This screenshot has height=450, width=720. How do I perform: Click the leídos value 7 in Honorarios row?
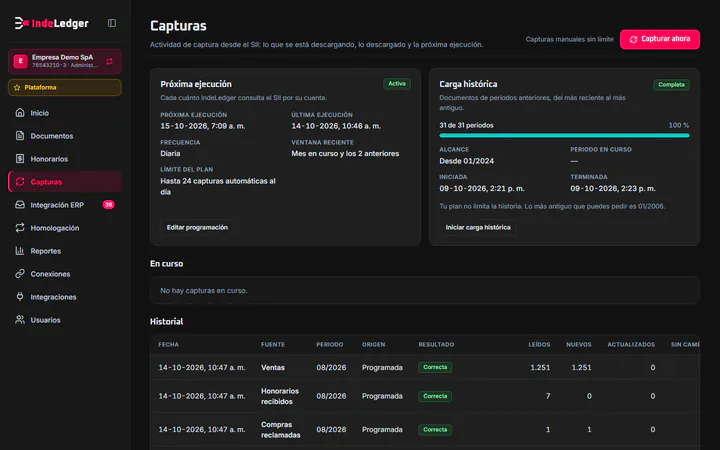(548, 396)
